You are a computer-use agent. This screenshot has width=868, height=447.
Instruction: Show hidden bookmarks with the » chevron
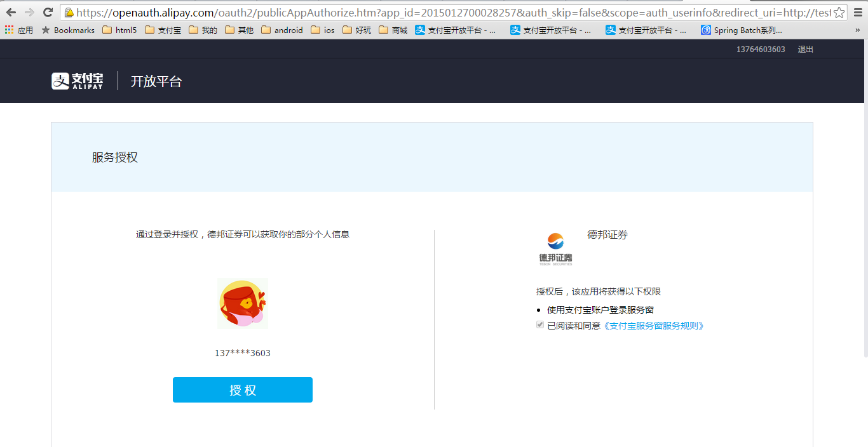point(858,30)
